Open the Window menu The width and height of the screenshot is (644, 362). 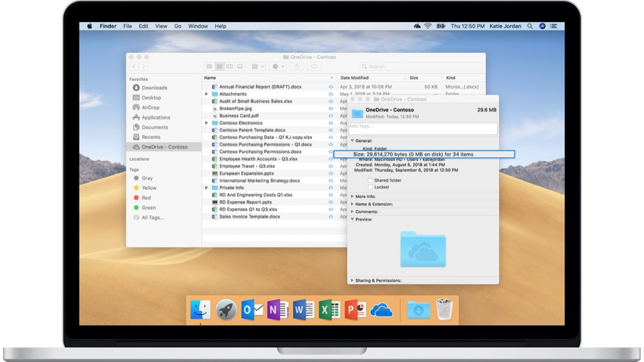[198, 26]
